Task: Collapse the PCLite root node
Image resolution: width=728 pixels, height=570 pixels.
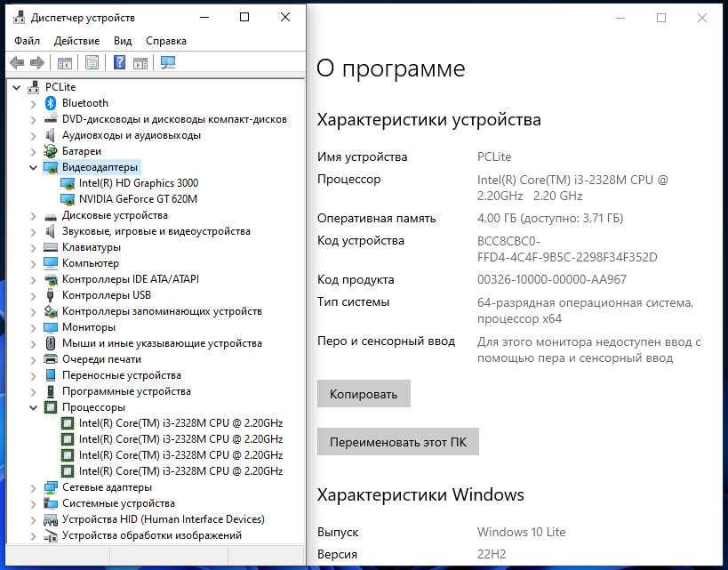Action: click(17, 87)
